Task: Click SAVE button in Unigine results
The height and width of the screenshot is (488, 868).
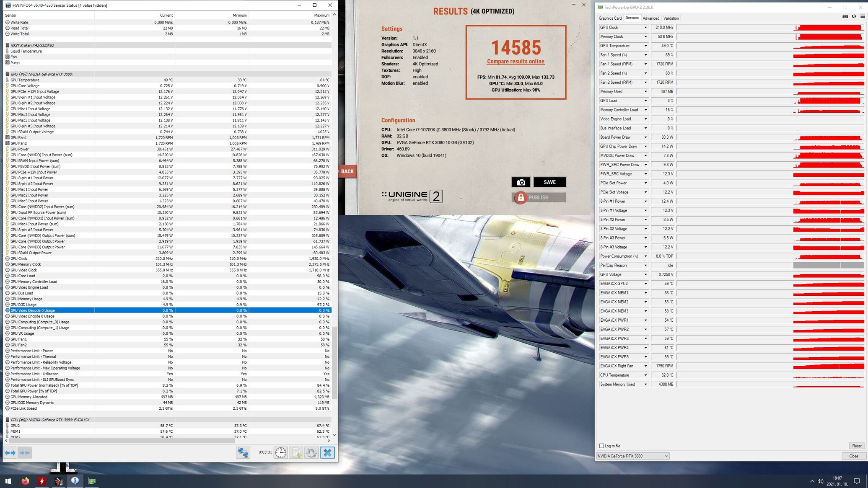Action: (549, 182)
